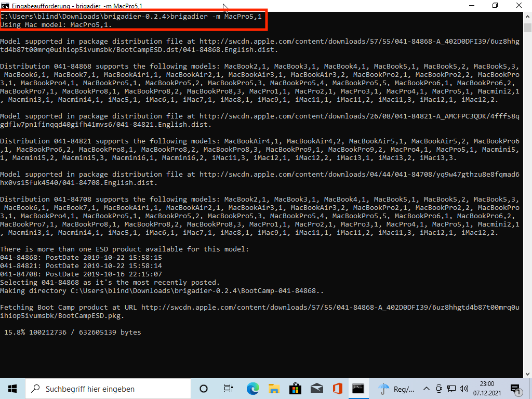This screenshot has width=532, height=399.
Task: Expand hidden system tray icons
Action: [x=427, y=389]
